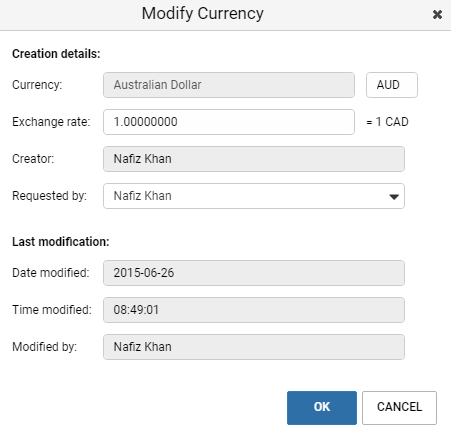The height and width of the screenshot is (430, 451).
Task: Click the 'Requested by:' label
Action: [x=49, y=196]
